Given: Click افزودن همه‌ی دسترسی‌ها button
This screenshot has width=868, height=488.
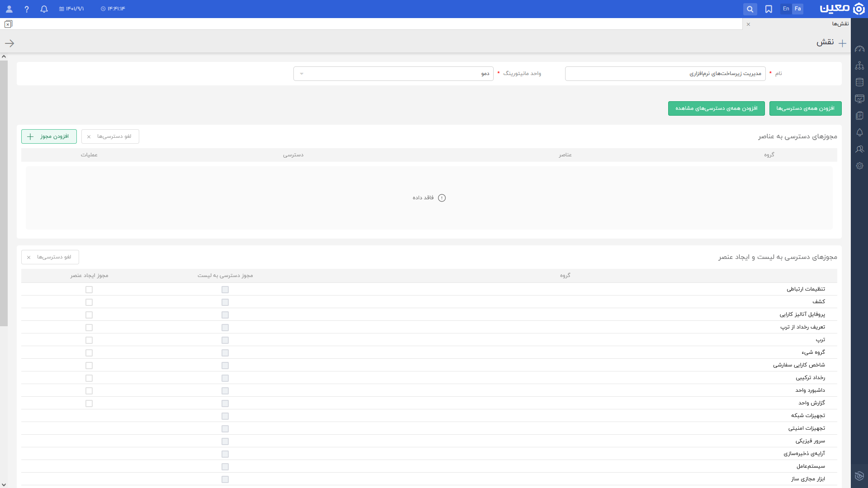Looking at the screenshot, I should click(x=805, y=108).
